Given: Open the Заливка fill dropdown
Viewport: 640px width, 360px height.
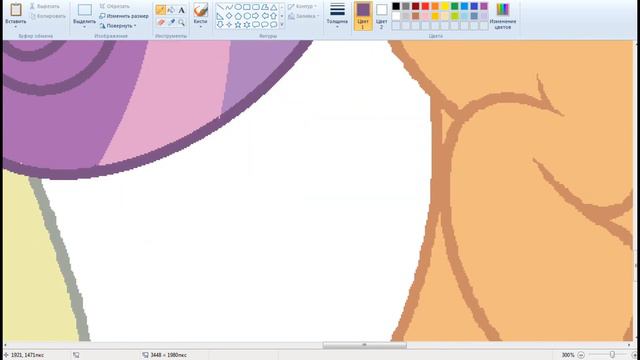Looking at the screenshot, I should (302, 16).
